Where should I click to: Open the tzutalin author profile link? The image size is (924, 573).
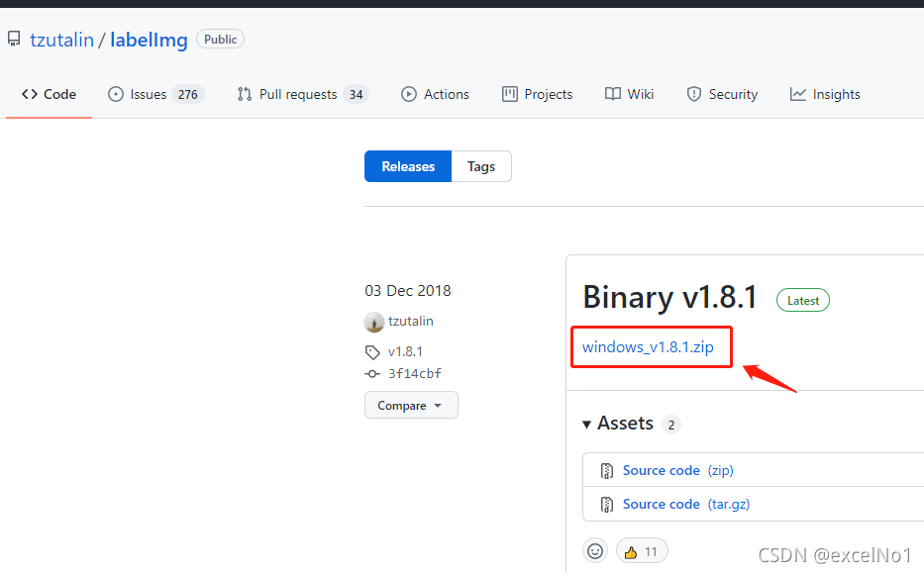[x=411, y=321]
